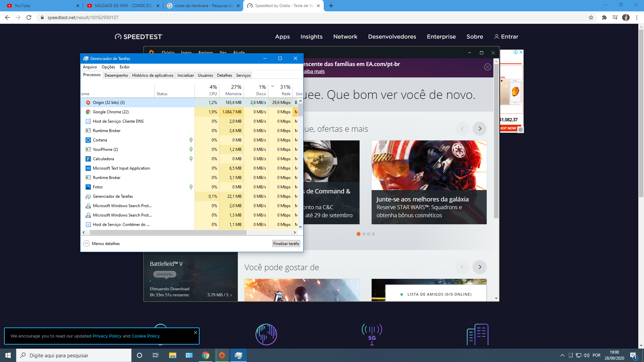Click the sort chevron above the Rede column

pyautogui.click(x=273, y=86)
